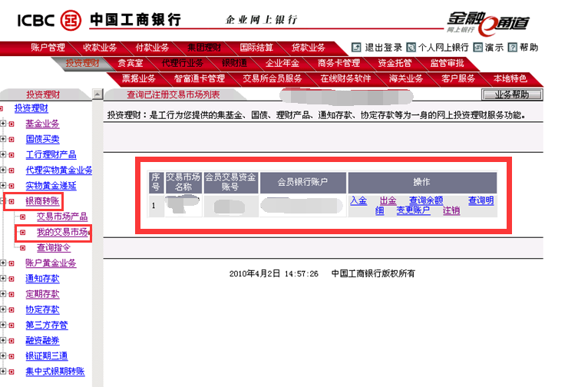Open the 交易所会员服务 tab

(x=273, y=78)
